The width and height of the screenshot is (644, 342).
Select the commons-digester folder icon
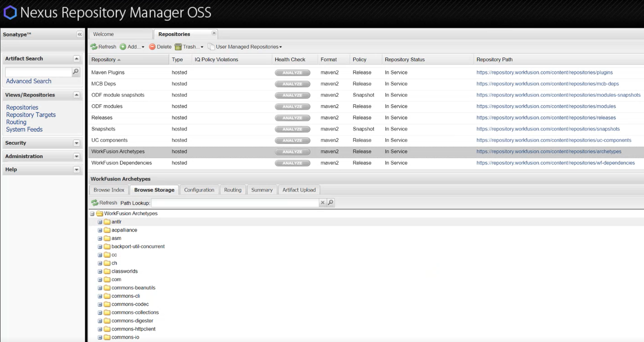pos(107,321)
